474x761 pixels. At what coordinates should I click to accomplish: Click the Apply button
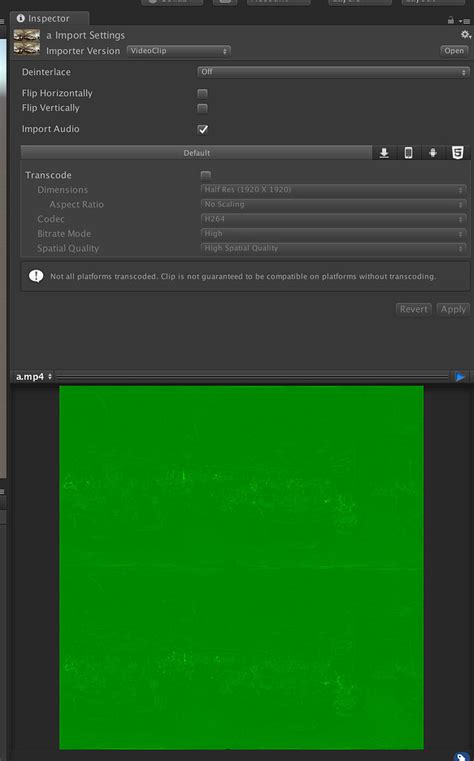click(x=453, y=309)
